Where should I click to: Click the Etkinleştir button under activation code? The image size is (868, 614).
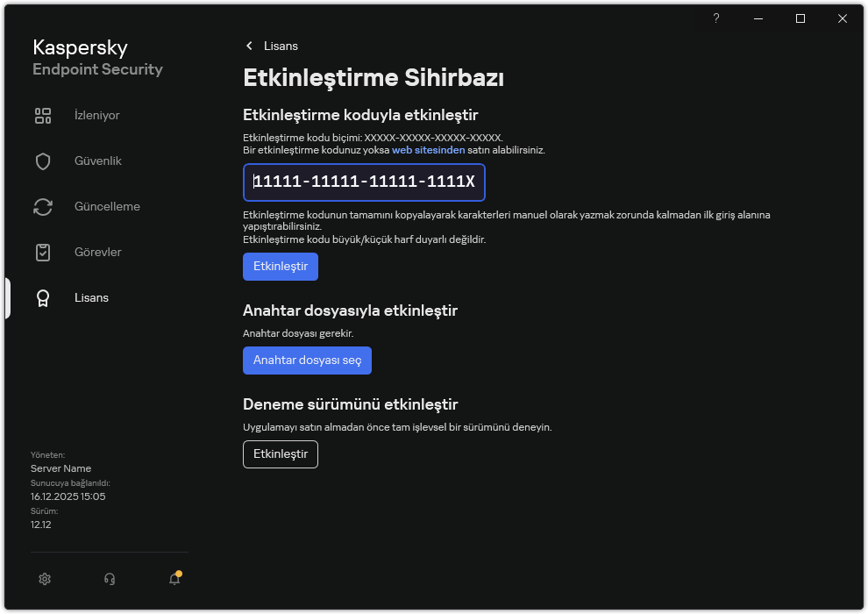coord(280,267)
